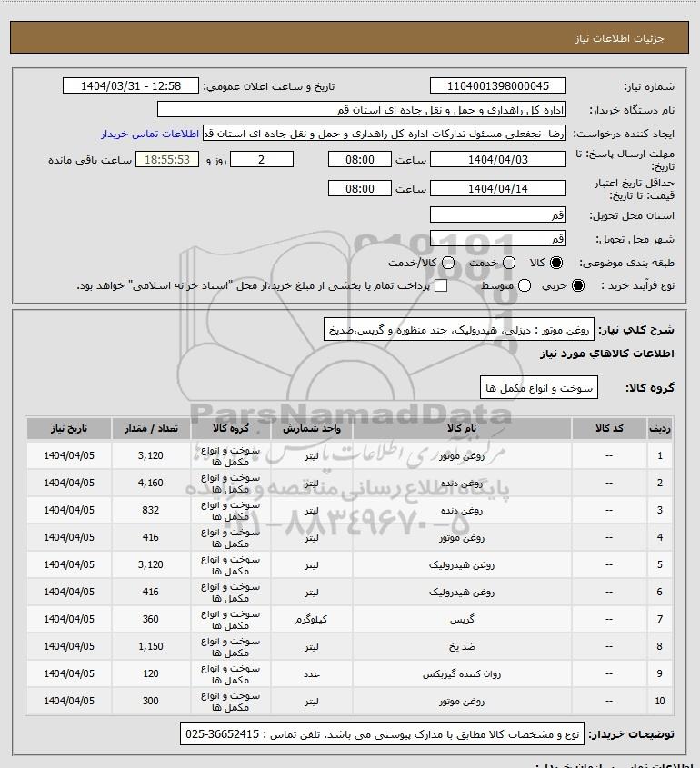Viewport: 700px width, 768px height.
Task: Click the quantity 360 cell
Action: pyautogui.click(x=151, y=619)
